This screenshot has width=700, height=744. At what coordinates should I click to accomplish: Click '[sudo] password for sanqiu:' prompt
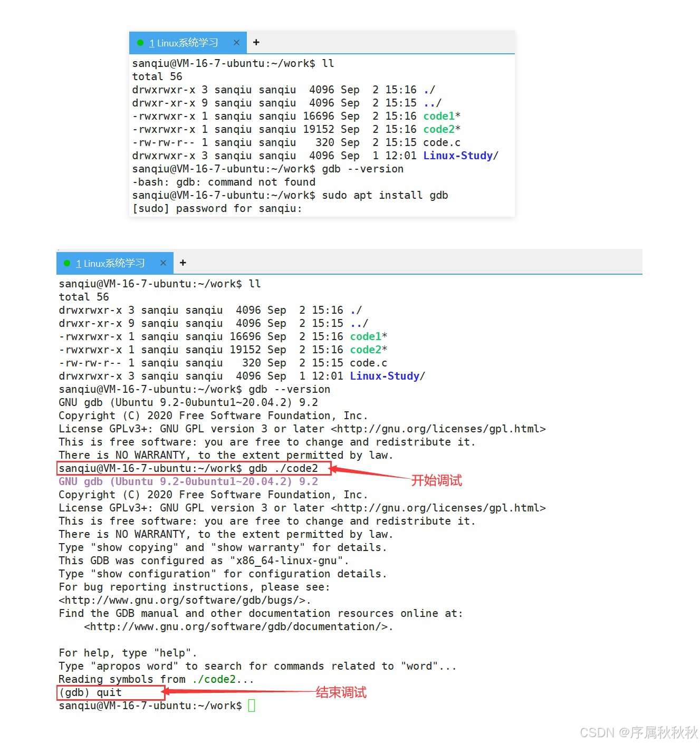(217, 208)
